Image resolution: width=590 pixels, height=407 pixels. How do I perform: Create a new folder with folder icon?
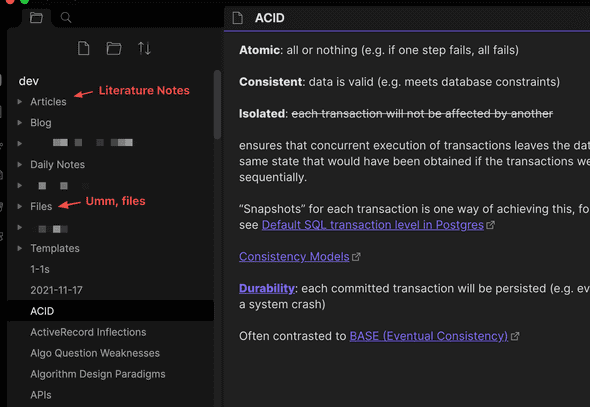[114, 49]
